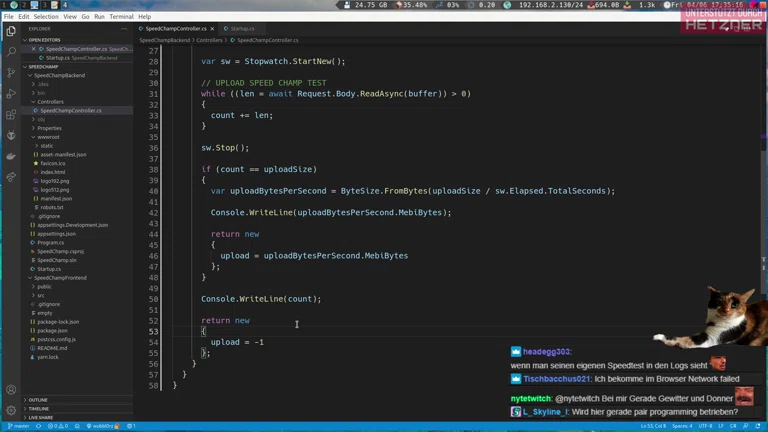Open the Docker view in activity bar
The height and width of the screenshot is (432, 768).
point(11,157)
